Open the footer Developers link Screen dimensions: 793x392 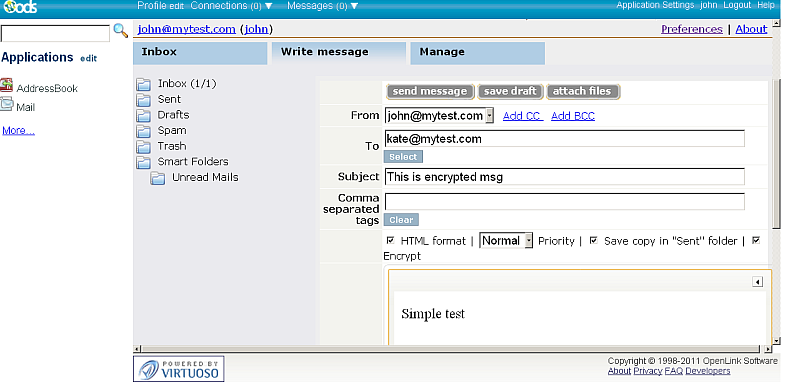(708, 371)
